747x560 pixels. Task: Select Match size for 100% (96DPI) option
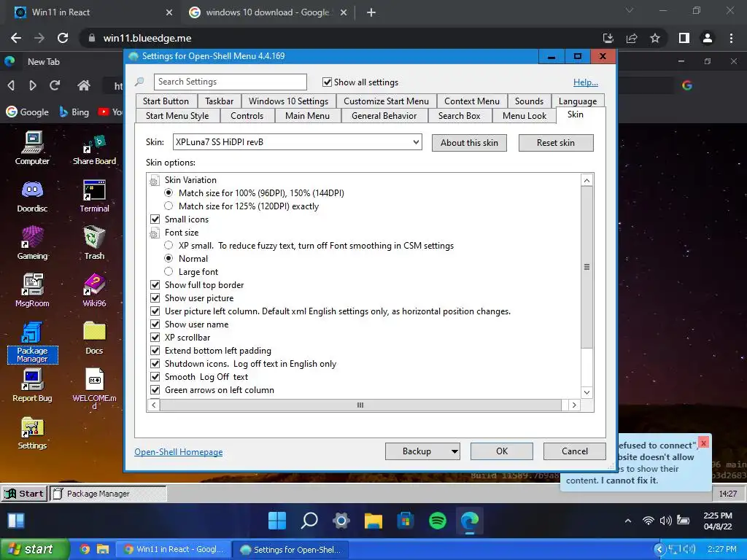[169, 192]
